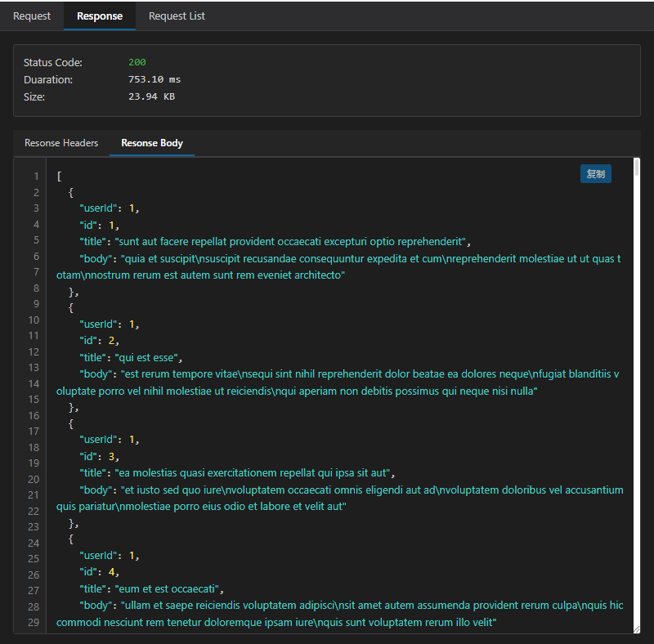This screenshot has height=644, width=654.
Task: Switch to the Request tab
Action: point(32,16)
